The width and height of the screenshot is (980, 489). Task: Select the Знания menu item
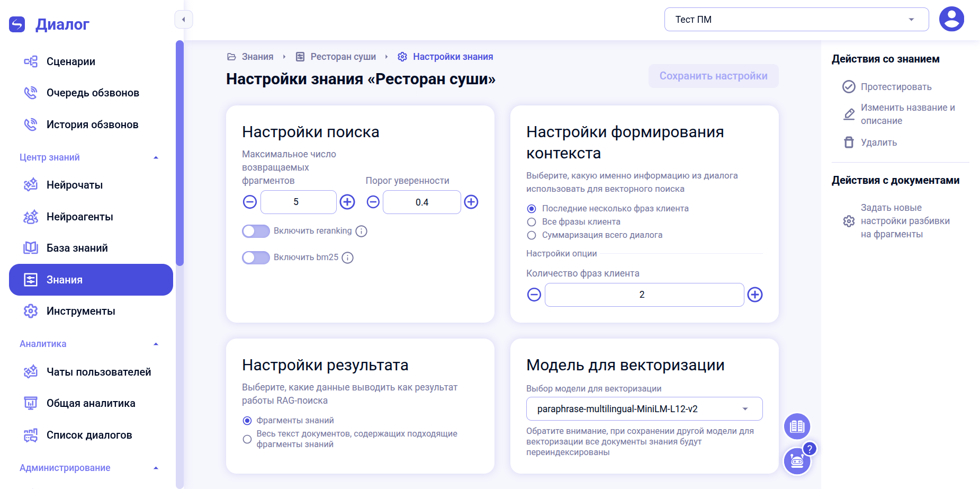point(91,280)
